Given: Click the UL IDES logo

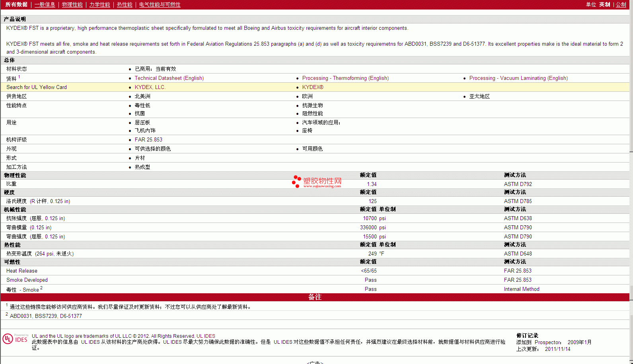Looking at the screenshot, I should coord(15,339).
